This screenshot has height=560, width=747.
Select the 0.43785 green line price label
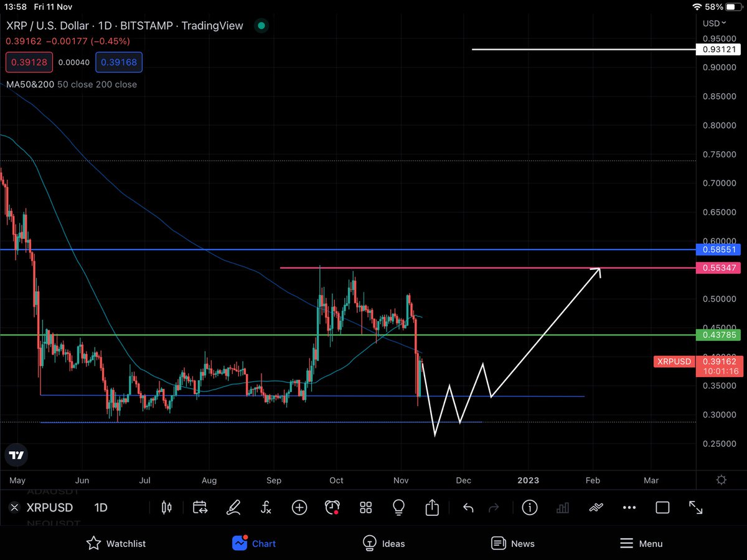[x=718, y=335]
